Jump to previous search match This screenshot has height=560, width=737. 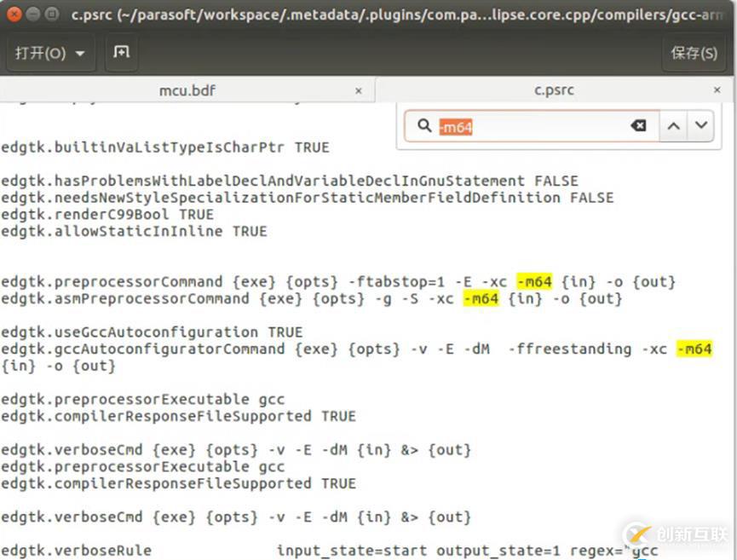coord(674,125)
